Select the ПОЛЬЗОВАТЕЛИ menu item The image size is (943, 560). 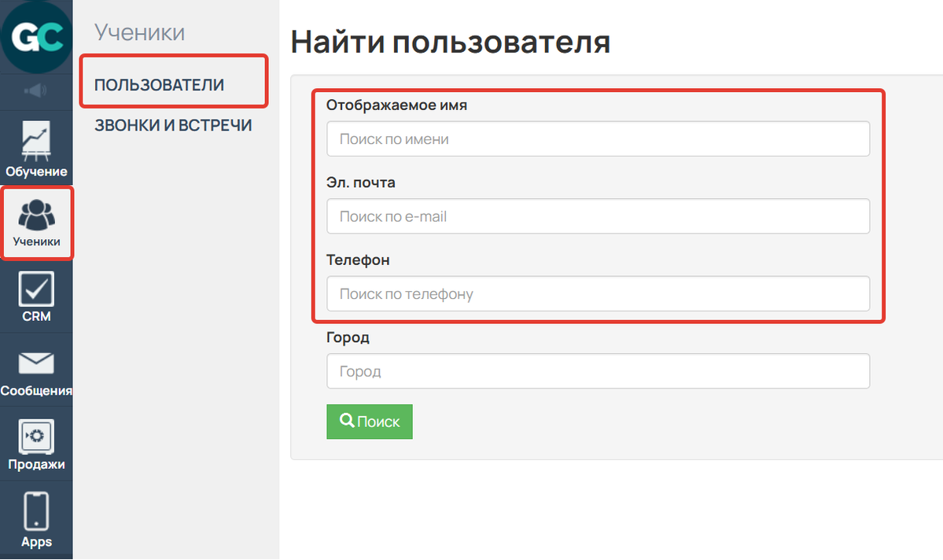click(160, 85)
